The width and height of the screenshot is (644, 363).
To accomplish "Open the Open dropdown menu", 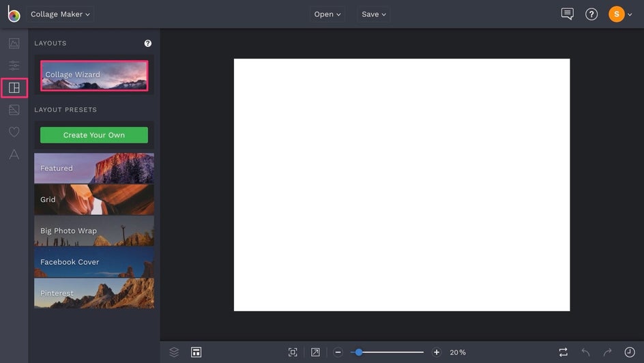I will [x=327, y=14].
